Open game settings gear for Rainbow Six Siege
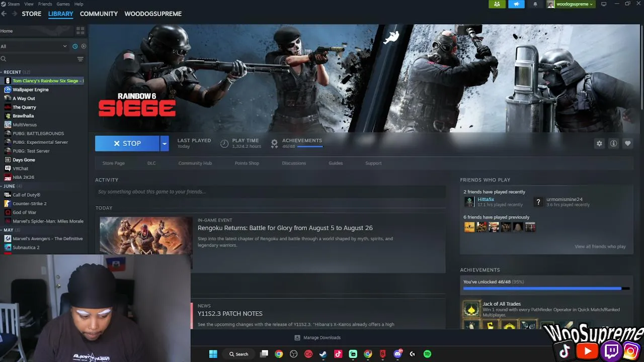The image size is (644, 362). coord(599,143)
